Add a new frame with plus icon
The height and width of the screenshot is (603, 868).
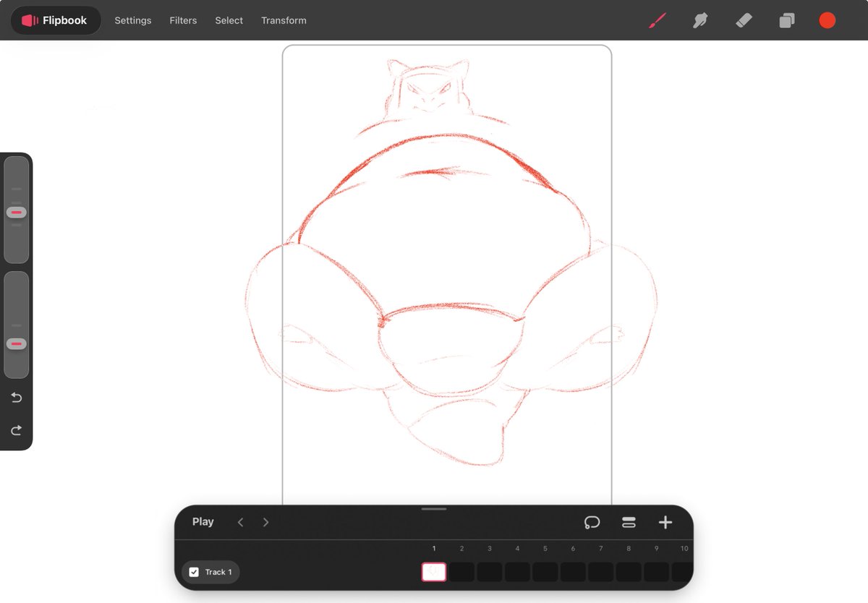[665, 522]
